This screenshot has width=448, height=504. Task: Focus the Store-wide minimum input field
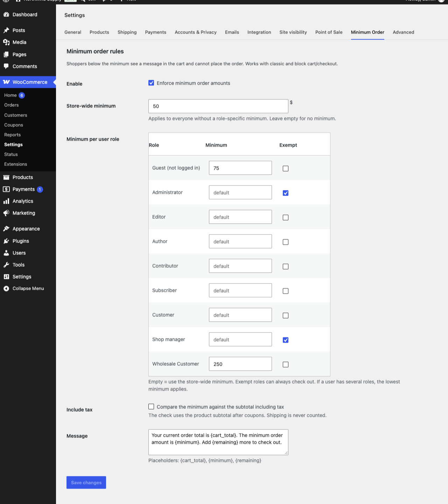218,106
